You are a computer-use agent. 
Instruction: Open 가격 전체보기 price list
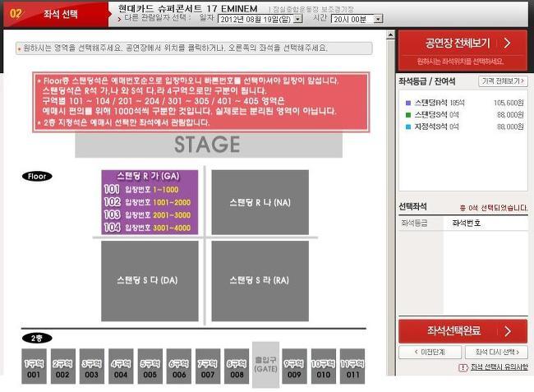pos(503,81)
